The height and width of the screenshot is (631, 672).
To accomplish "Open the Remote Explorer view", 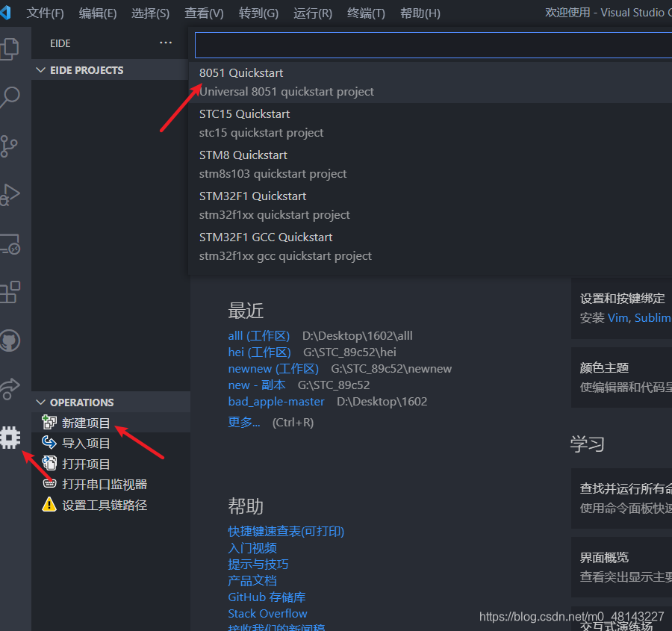I will tap(10, 244).
